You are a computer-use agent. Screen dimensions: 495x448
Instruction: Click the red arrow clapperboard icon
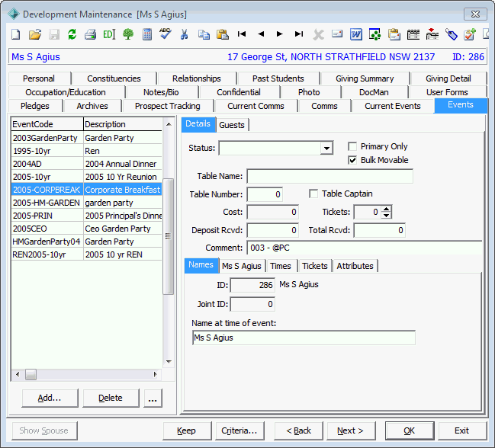click(432, 34)
